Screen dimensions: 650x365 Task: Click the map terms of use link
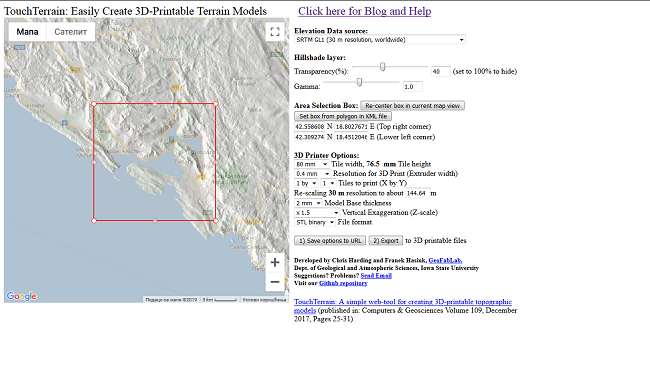pos(264,299)
